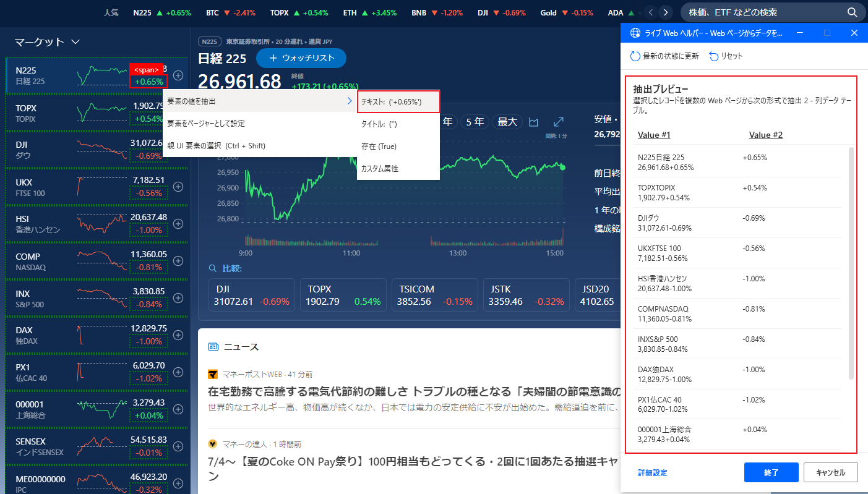Select テキスト: ('+0.65%') submenu option
Screen dimensions: 868x494
pyautogui.click(x=398, y=101)
